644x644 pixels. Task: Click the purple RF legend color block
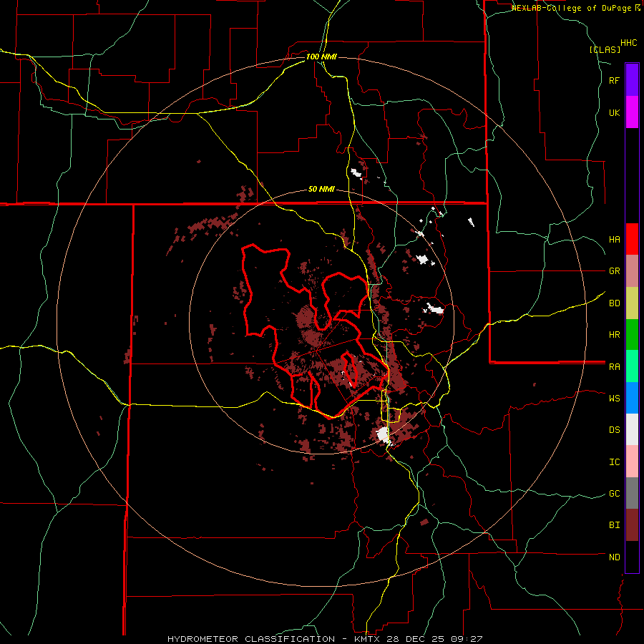[x=632, y=80]
